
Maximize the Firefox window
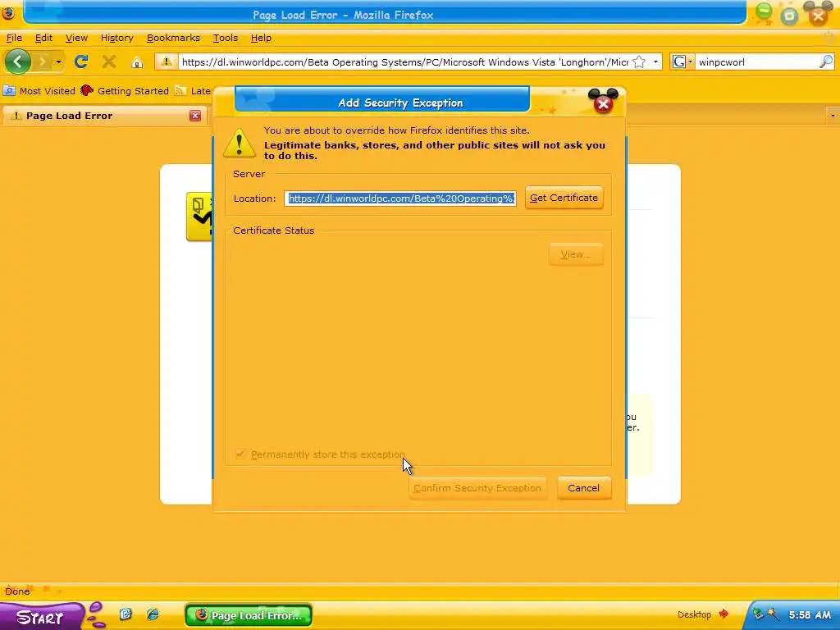[x=790, y=16]
